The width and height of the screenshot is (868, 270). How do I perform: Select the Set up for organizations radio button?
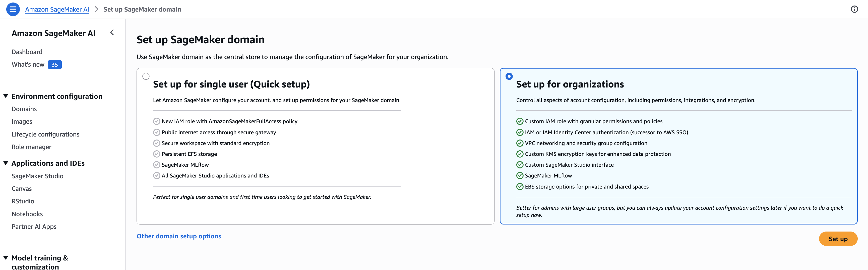pyautogui.click(x=509, y=76)
